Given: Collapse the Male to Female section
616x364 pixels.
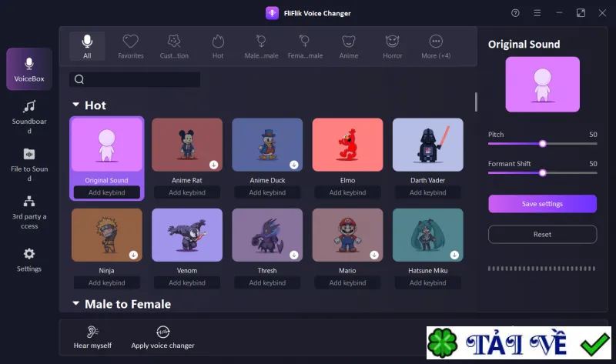Looking at the screenshot, I should [75, 303].
